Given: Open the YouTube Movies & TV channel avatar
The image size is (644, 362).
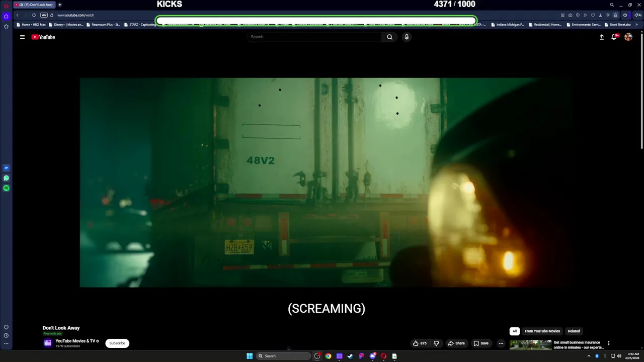Looking at the screenshot, I should [x=48, y=343].
